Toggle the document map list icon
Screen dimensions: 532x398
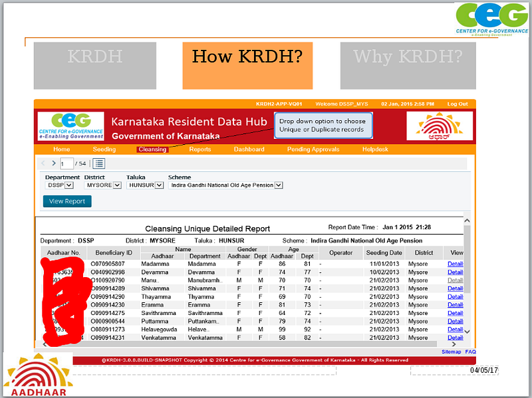tap(99, 163)
